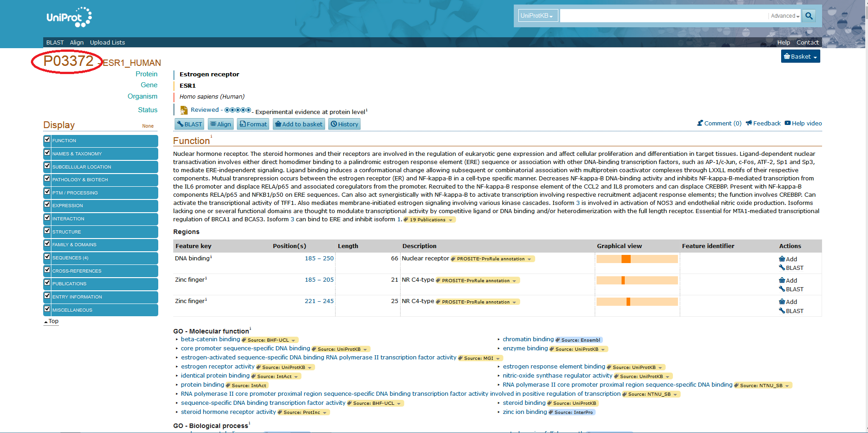The width and height of the screenshot is (868, 433).
Task: Click the search magnifier button
Action: [x=808, y=16]
